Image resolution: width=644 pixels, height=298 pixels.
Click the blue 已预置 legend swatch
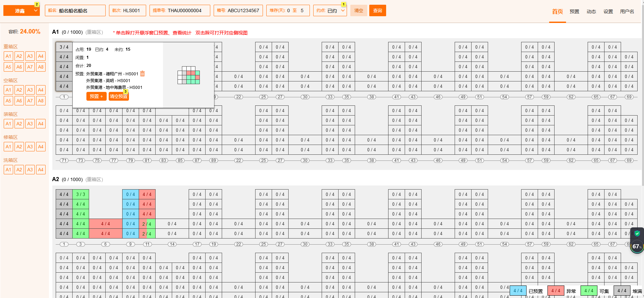518,291
